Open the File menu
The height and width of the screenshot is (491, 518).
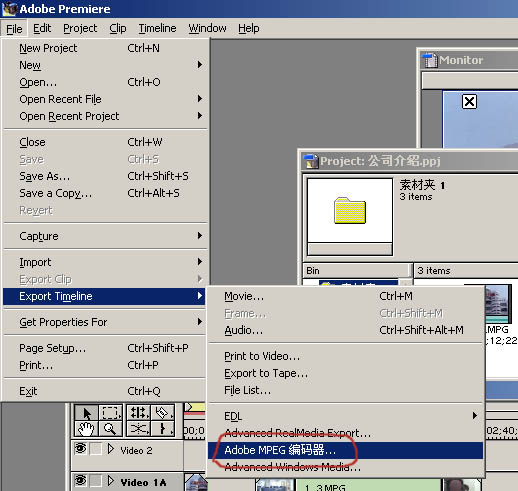tap(14, 29)
